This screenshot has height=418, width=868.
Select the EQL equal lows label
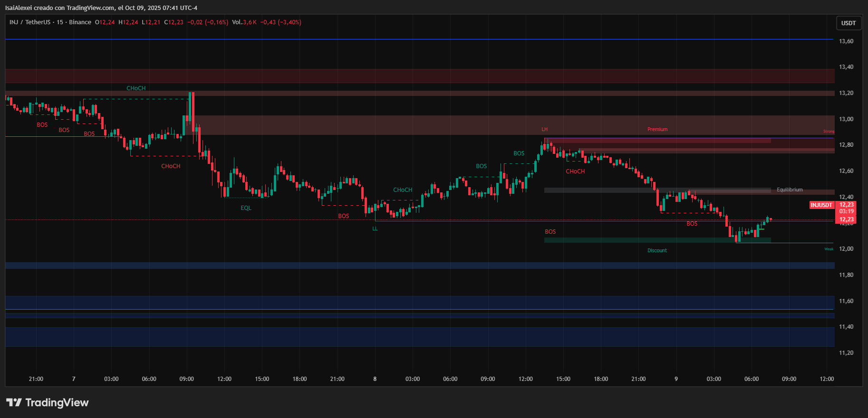pos(246,208)
